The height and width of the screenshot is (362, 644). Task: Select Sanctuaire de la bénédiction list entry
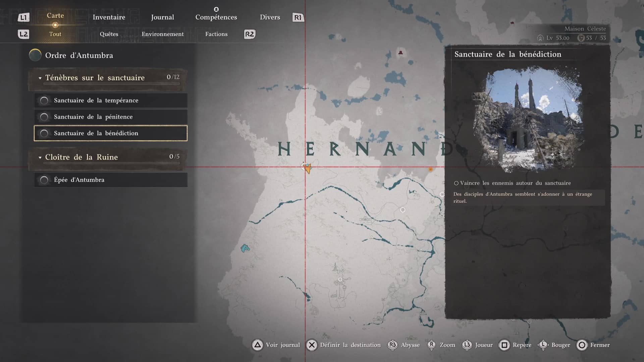(x=111, y=133)
